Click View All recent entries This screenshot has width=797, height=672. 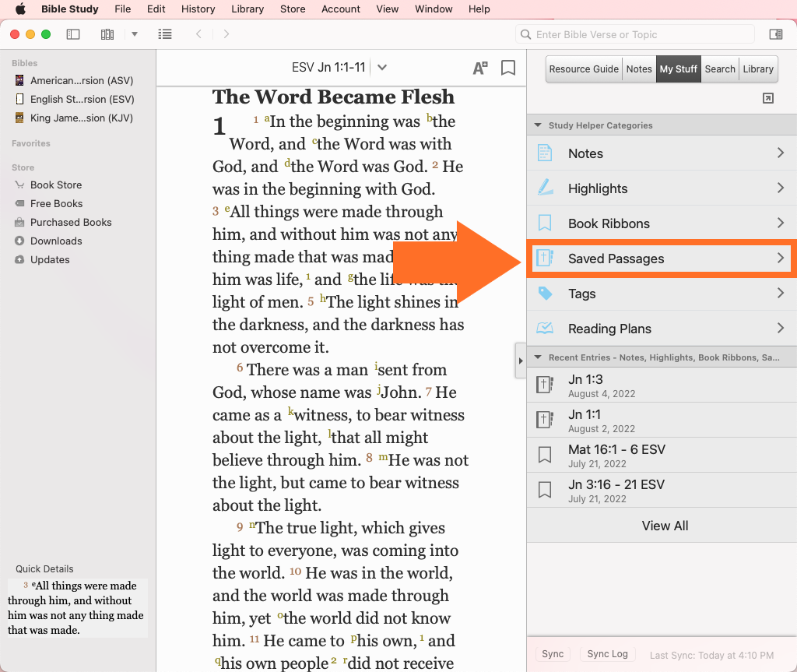tap(665, 526)
